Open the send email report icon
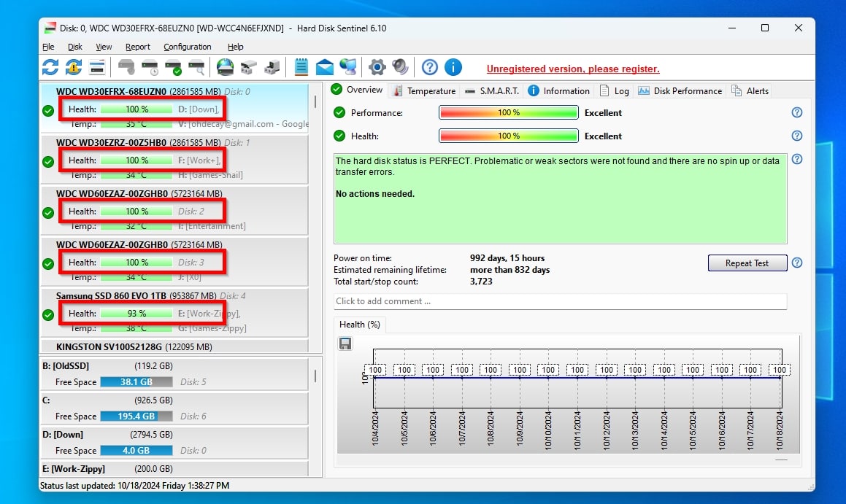846x504 pixels. [x=325, y=68]
